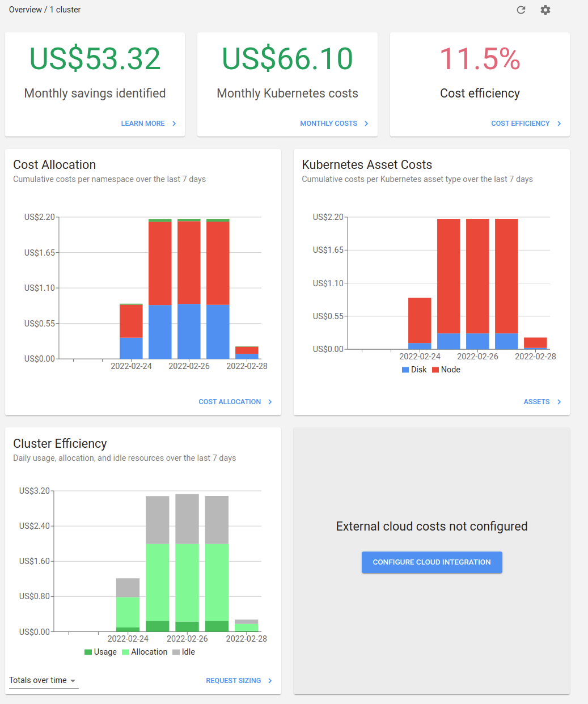The height and width of the screenshot is (704, 588).
Task: Click the US$66.10 Kubernetes costs value
Action: pyautogui.click(x=287, y=58)
